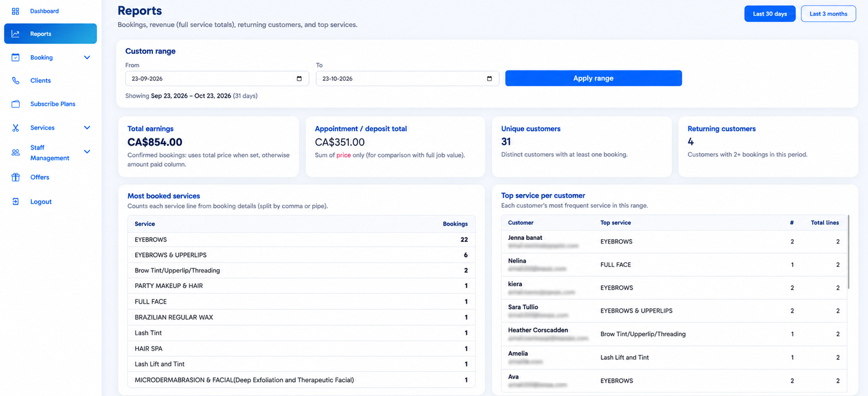
Task: Click the Reports chart icon
Action: 16,34
